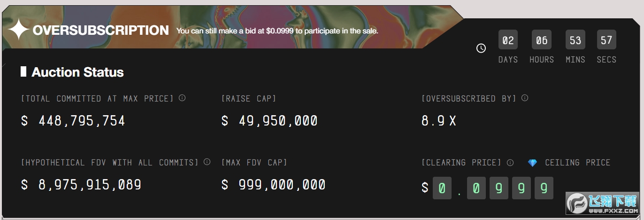The width and height of the screenshot is (644, 220).
Task: Click the white star Oversubscription icon
Action: coord(19,31)
